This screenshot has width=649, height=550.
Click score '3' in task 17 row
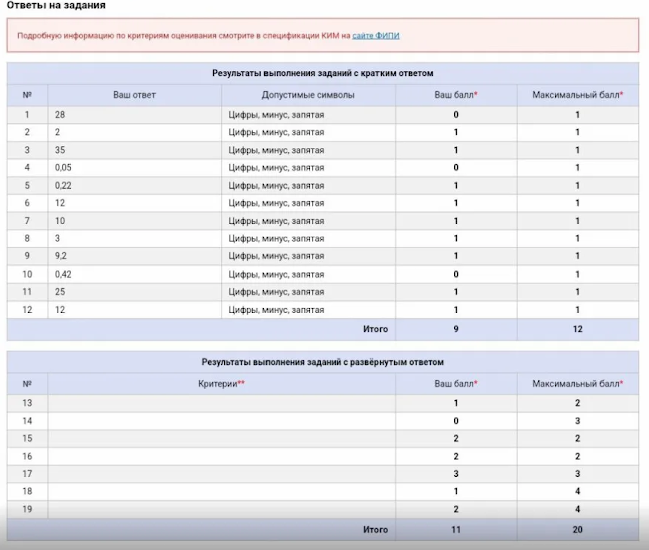pos(456,474)
